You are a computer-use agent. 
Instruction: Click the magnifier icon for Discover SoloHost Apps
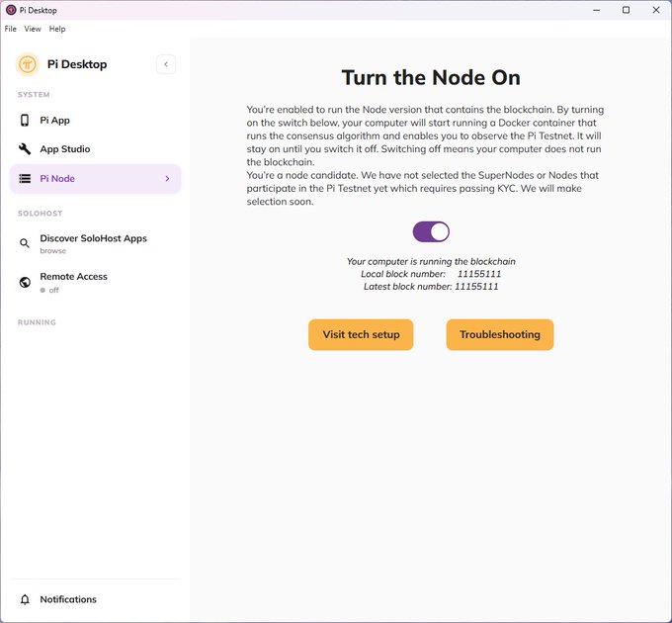click(25, 243)
